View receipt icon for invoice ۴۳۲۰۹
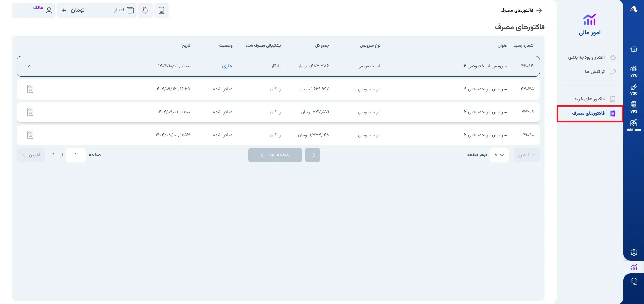Screen dimensions: 644x304 [30, 112]
